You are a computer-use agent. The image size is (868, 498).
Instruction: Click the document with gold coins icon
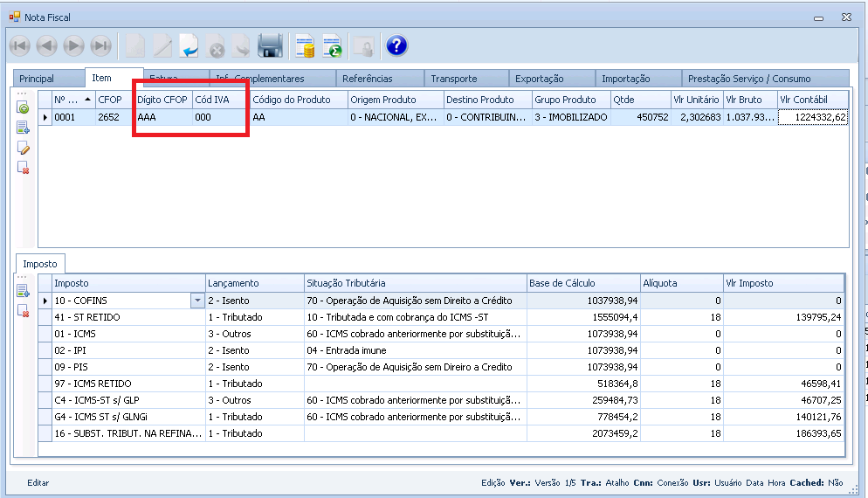pyautogui.click(x=305, y=46)
